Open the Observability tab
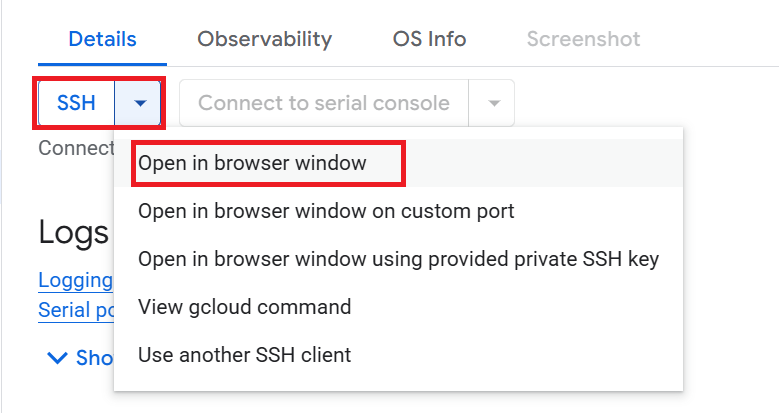Viewport: 779px width, 413px height. [x=264, y=40]
